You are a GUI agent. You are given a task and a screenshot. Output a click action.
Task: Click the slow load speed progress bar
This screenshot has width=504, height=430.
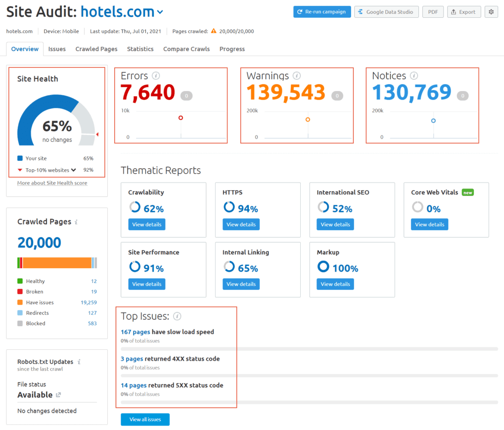(309, 349)
